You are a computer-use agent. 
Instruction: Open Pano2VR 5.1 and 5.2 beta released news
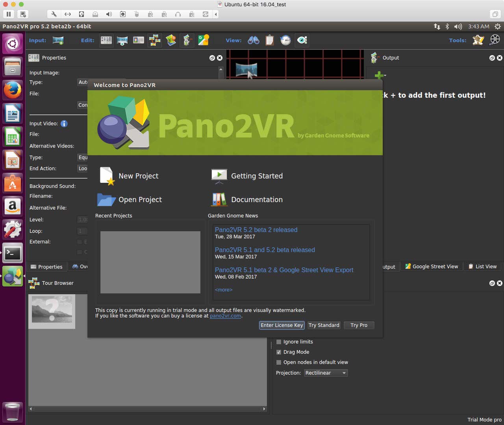pos(265,250)
